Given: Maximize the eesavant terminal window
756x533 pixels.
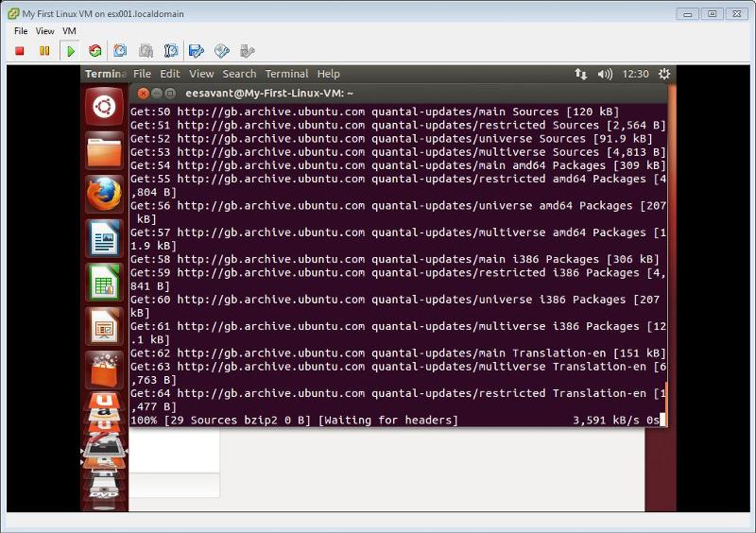Looking at the screenshot, I should tap(170, 94).
